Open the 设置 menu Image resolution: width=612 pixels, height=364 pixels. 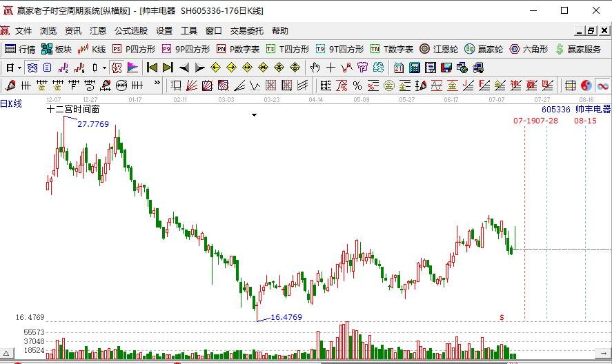164,31
